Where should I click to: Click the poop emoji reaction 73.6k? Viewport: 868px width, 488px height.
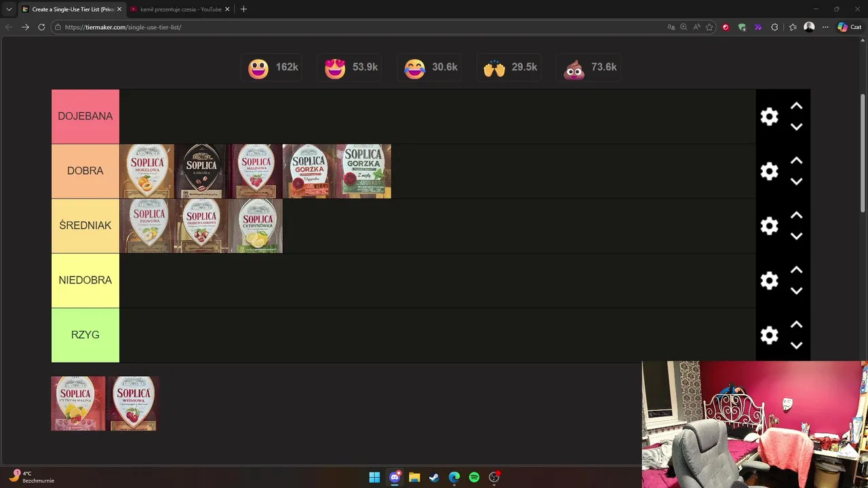(x=589, y=68)
